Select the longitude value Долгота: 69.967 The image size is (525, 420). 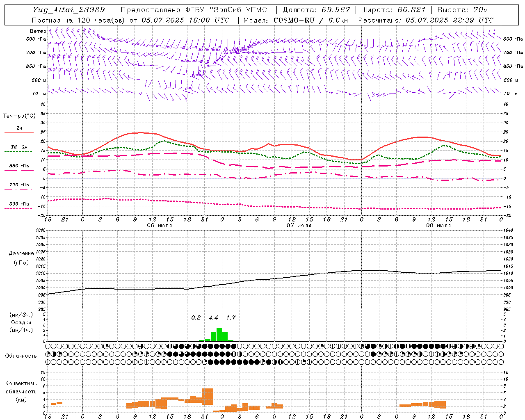317,10
